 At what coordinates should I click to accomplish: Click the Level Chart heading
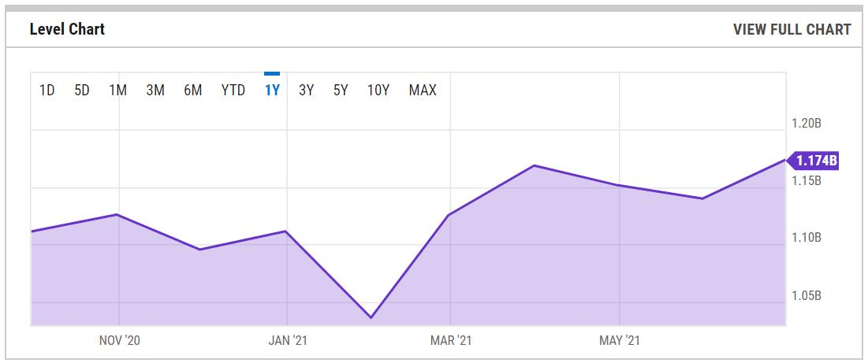67,30
